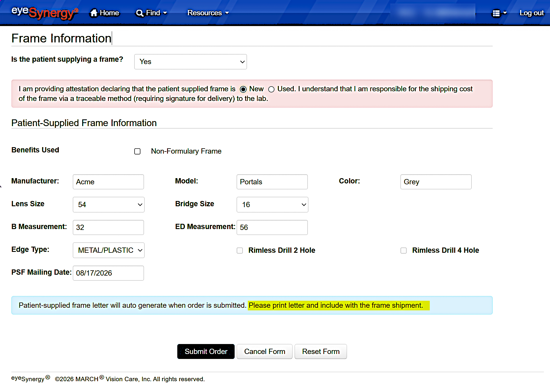
Task: Click the Cancel Form button
Action: [x=264, y=351]
